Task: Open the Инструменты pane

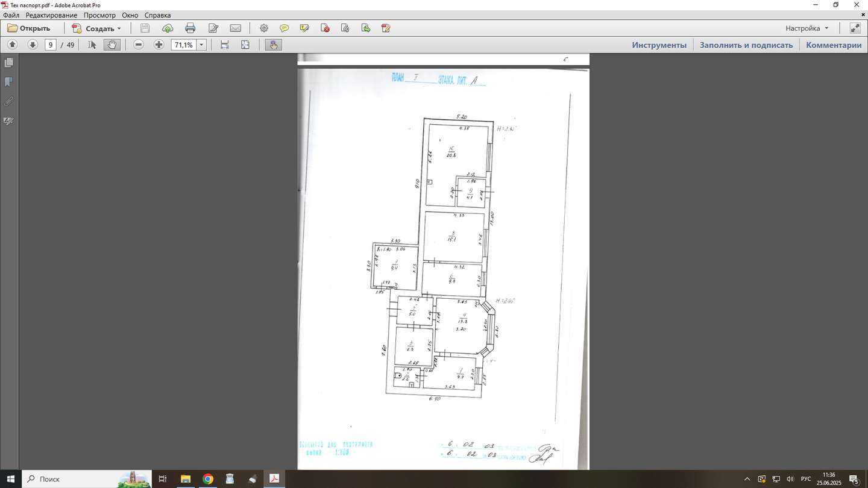Action: point(659,45)
